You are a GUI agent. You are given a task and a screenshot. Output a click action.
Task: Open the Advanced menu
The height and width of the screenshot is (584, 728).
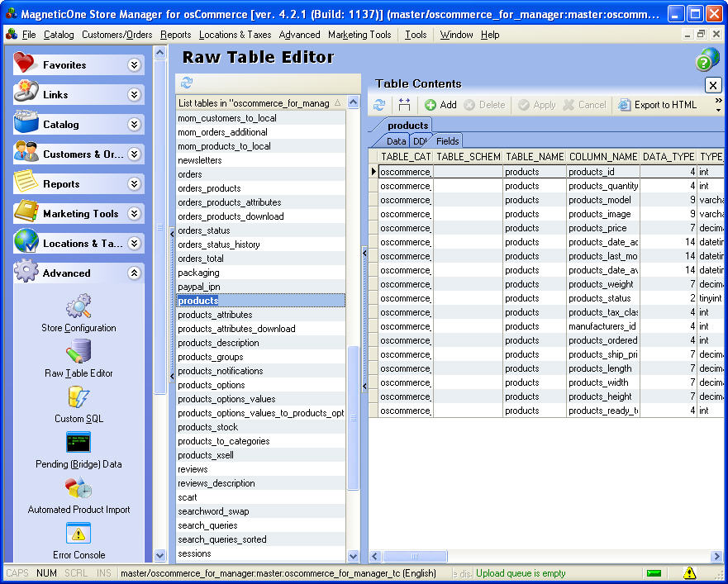(x=299, y=35)
